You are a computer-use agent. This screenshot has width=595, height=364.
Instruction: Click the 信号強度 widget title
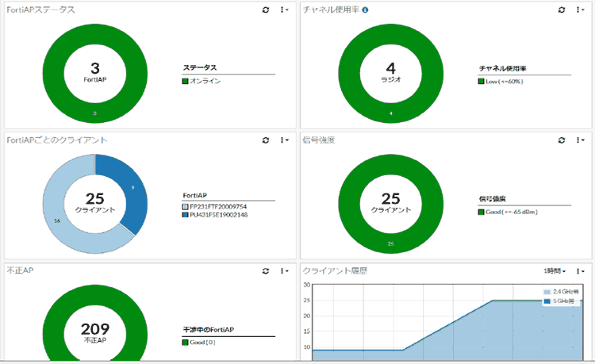click(x=319, y=140)
